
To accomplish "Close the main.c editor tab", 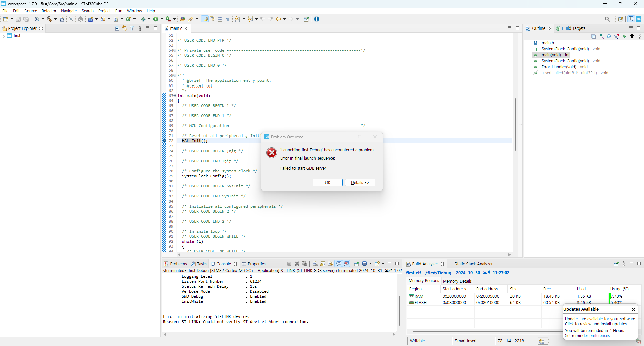I will (186, 28).
